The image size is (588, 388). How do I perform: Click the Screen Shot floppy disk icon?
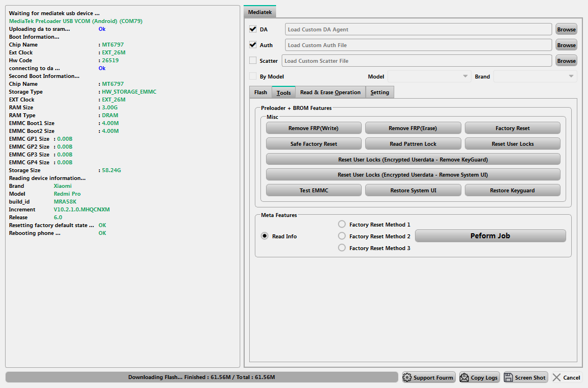coord(508,377)
